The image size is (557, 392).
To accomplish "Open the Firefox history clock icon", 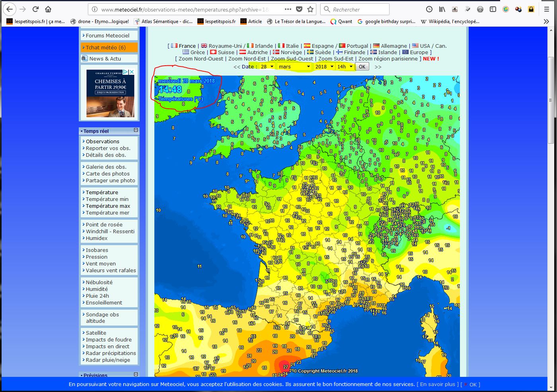I will (429, 9).
